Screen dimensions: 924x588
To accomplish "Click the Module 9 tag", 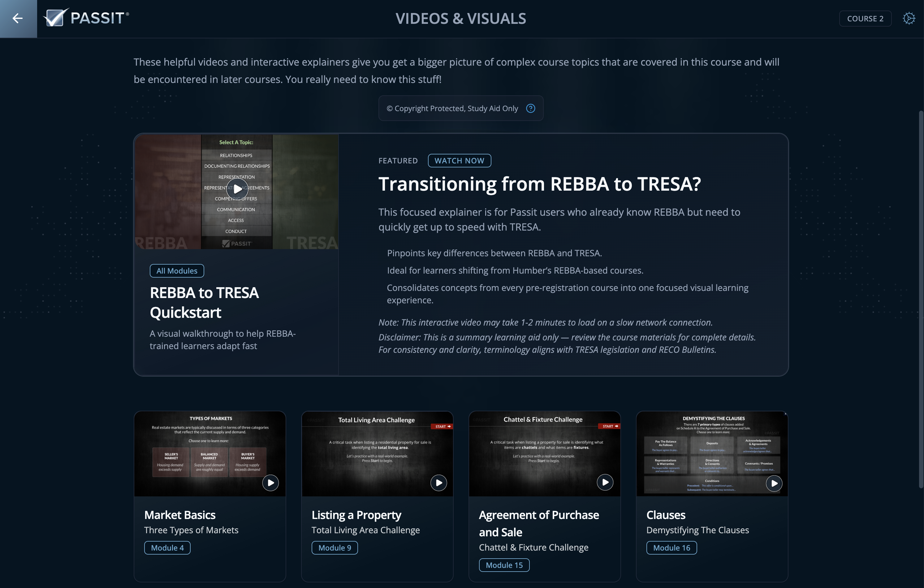I will [x=335, y=548].
